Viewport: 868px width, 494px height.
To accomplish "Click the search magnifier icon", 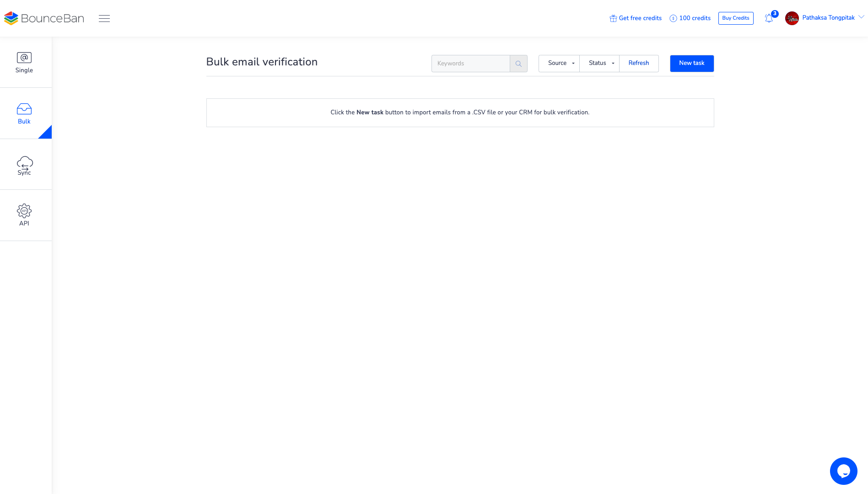I will (518, 64).
